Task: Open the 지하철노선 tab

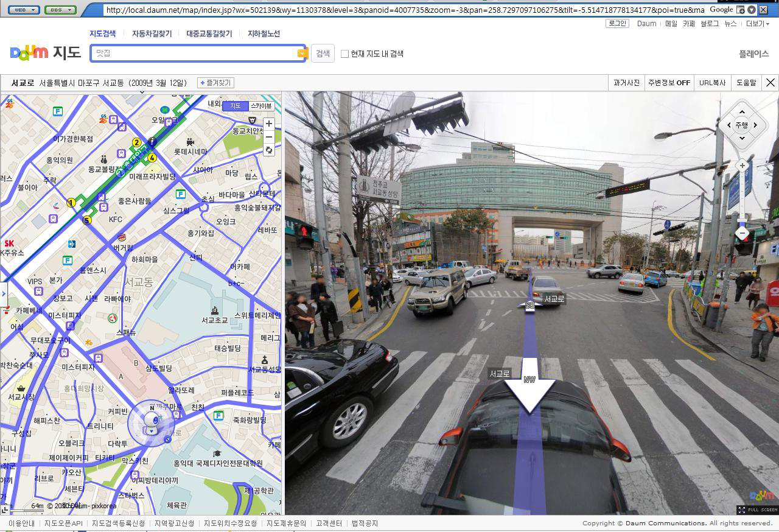Action: point(264,34)
